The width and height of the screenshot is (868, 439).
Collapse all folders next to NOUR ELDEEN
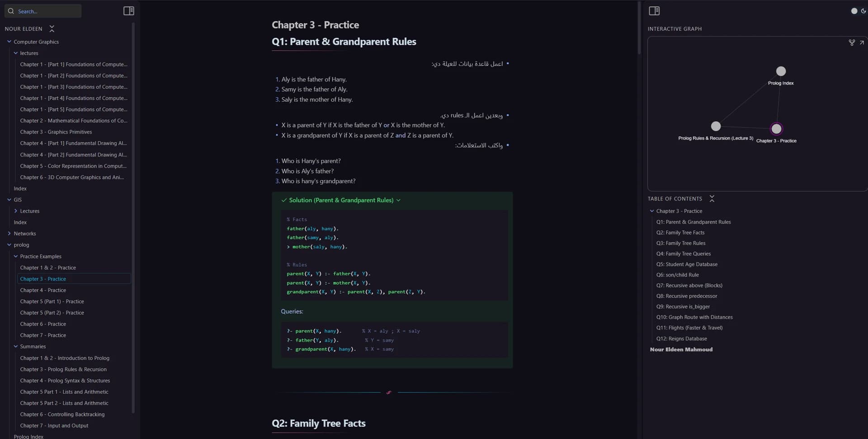52,29
